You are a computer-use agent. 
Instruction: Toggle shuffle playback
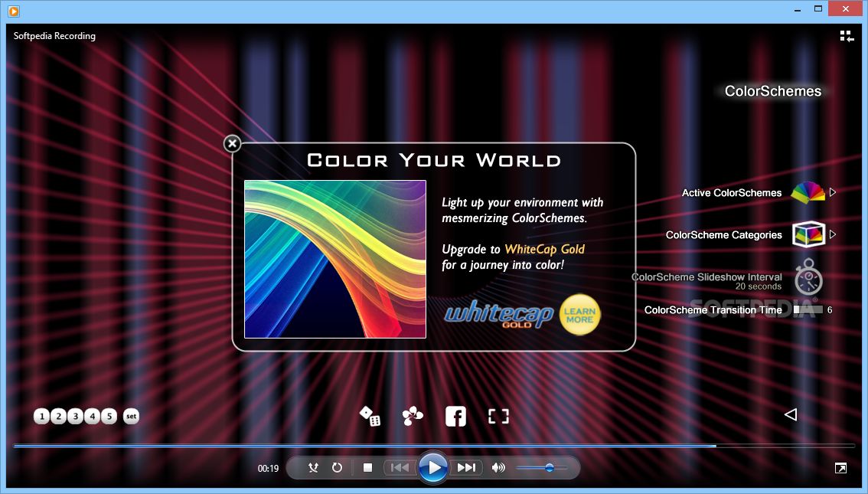coord(313,467)
